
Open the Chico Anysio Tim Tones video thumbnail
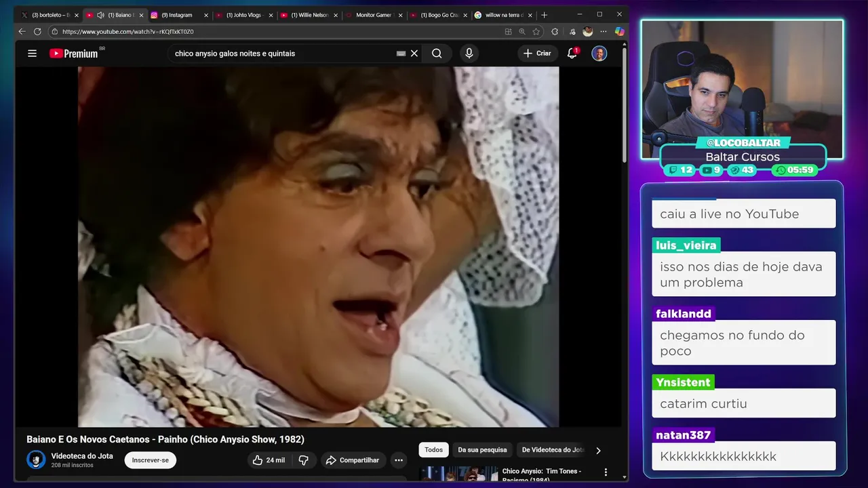tap(459, 473)
